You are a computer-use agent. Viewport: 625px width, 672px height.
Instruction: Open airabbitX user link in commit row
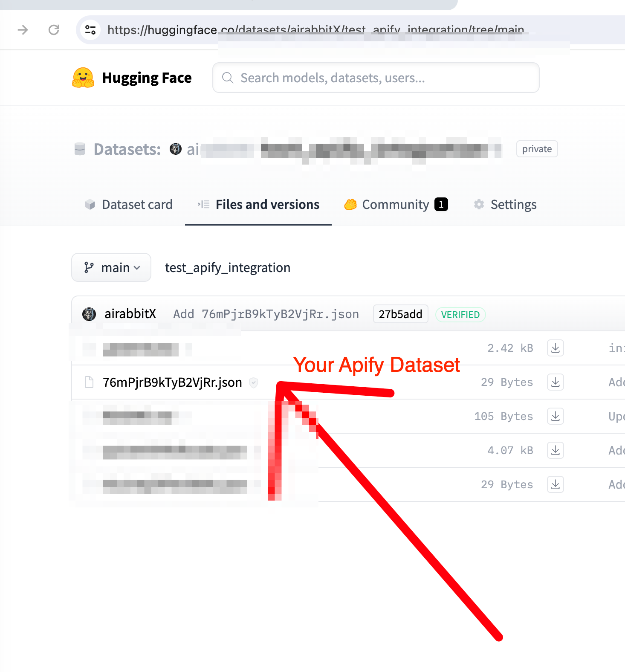pyautogui.click(x=130, y=314)
